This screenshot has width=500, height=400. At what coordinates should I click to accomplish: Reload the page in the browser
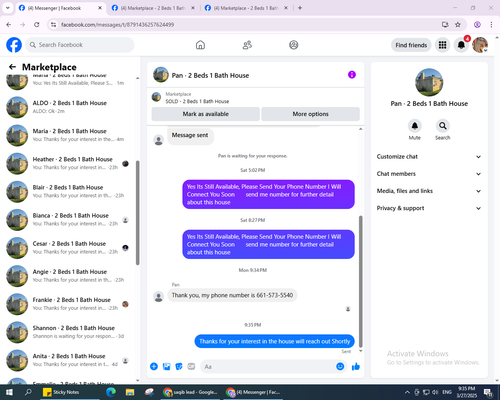pyautogui.click(x=37, y=24)
